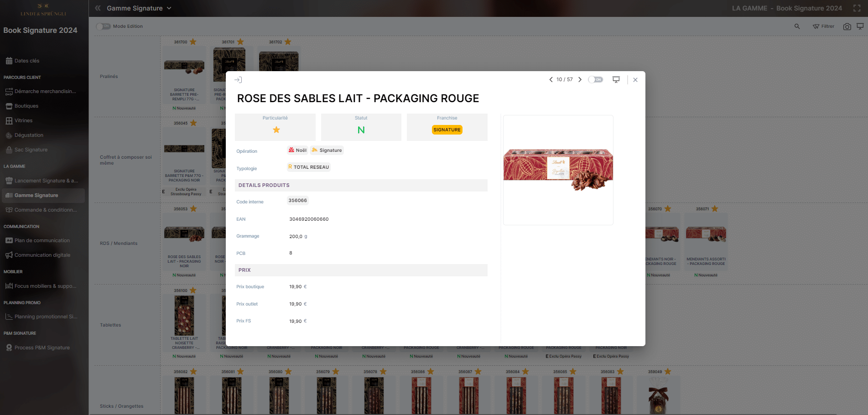Toggle the dialog edit switch
This screenshot has width=868, height=415.
(596, 79)
